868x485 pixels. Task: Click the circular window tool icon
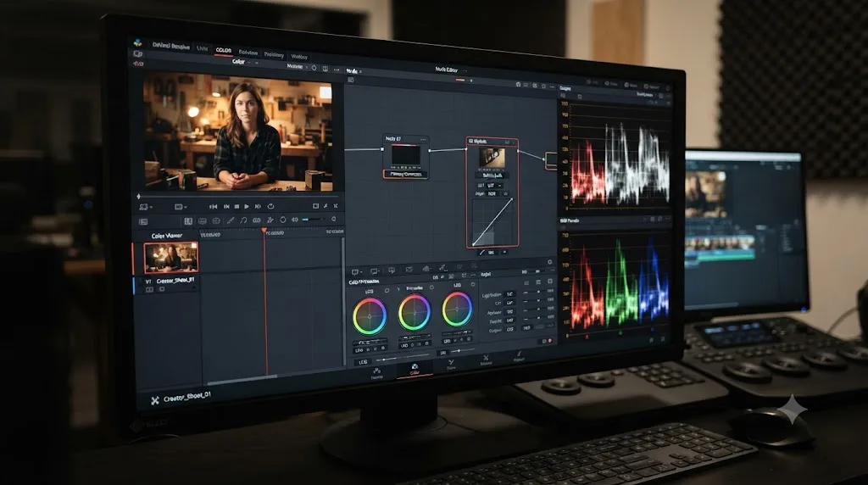(x=283, y=220)
